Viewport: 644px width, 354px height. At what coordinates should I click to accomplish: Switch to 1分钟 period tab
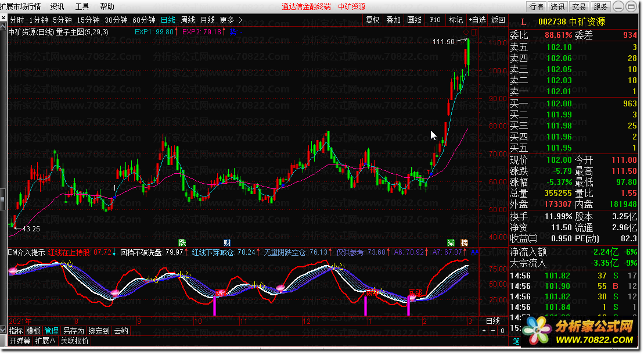pos(38,20)
